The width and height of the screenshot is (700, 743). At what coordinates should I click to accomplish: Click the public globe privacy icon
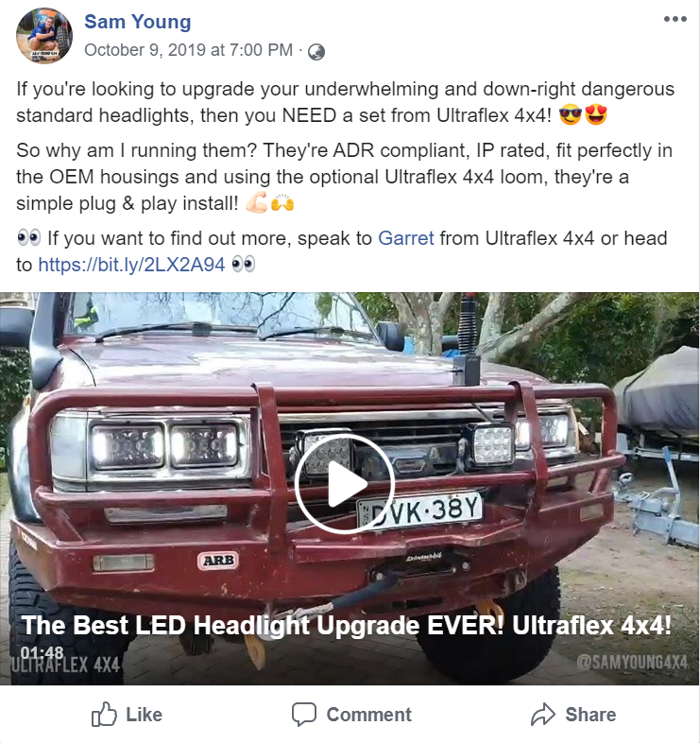316,52
